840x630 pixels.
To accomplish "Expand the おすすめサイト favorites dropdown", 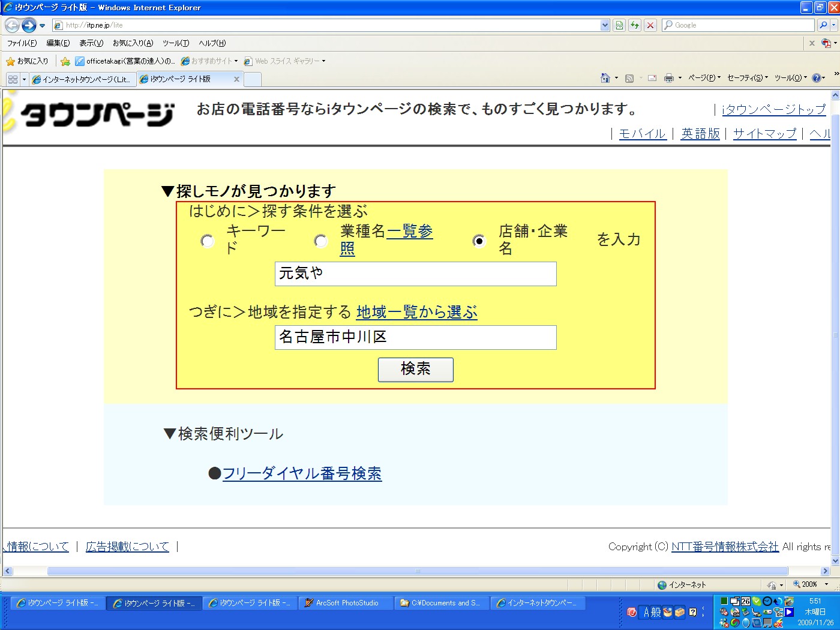I will pyautogui.click(x=236, y=61).
